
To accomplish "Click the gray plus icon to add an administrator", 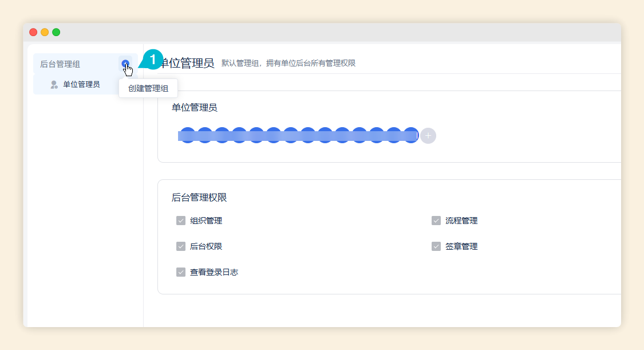I will [428, 136].
